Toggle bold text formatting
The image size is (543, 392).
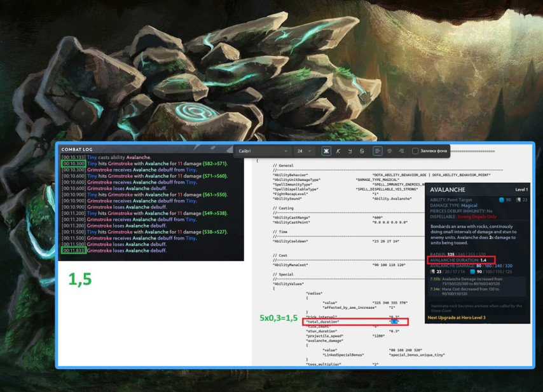[326, 151]
